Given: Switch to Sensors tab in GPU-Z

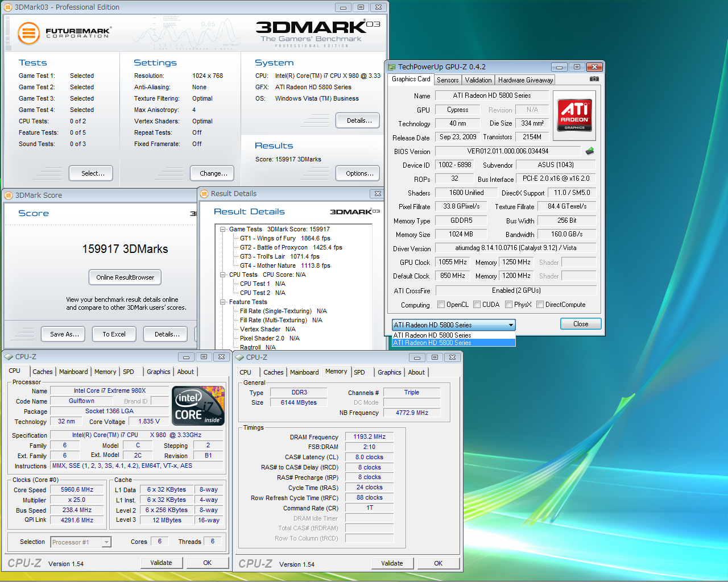Looking at the screenshot, I should pos(448,80).
